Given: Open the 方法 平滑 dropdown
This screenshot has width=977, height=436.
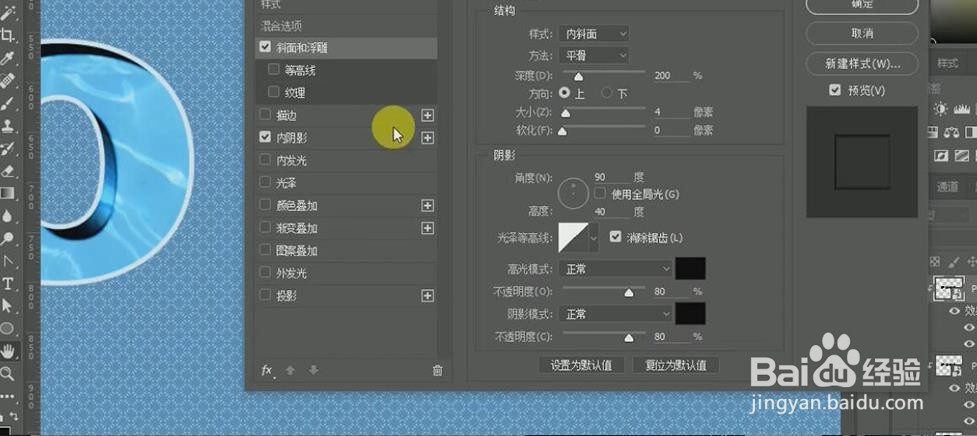Looking at the screenshot, I should (x=593, y=56).
